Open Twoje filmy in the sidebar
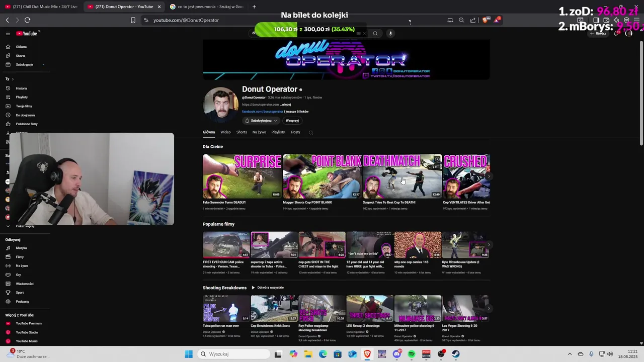Image resolution: width=644 pixels, height=362 pixels. [24, 106]
